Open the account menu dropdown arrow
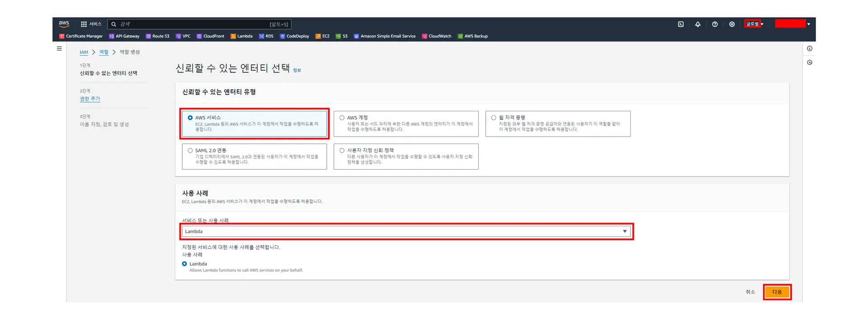This screenshot has height=319, width=868. click(808, 24)
